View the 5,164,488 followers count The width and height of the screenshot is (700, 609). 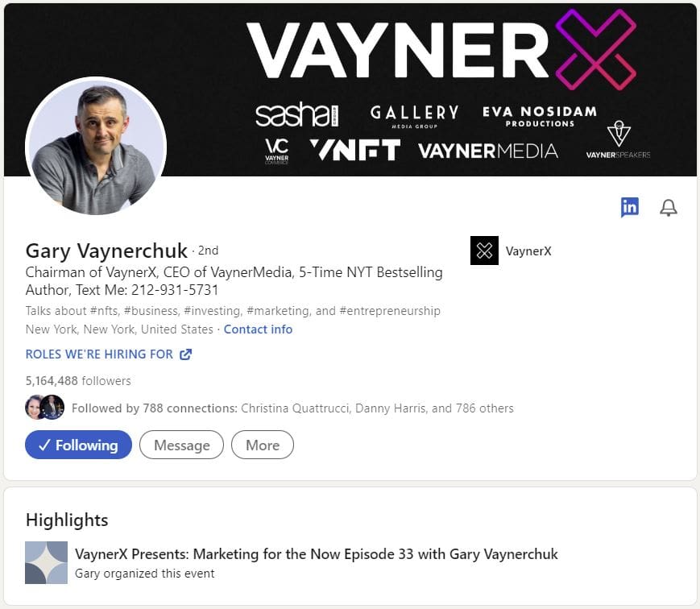78,381
